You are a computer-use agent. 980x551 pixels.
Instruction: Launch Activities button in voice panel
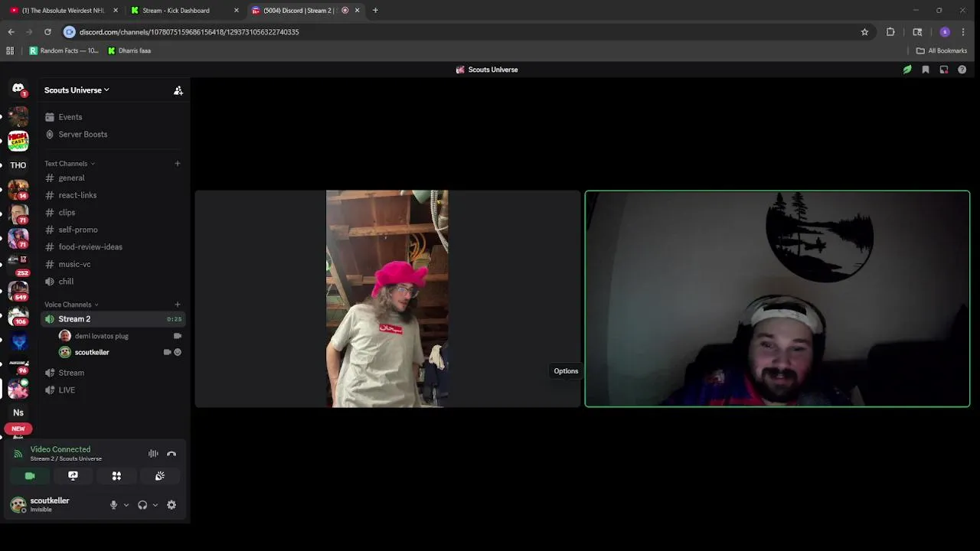[116, 476]
